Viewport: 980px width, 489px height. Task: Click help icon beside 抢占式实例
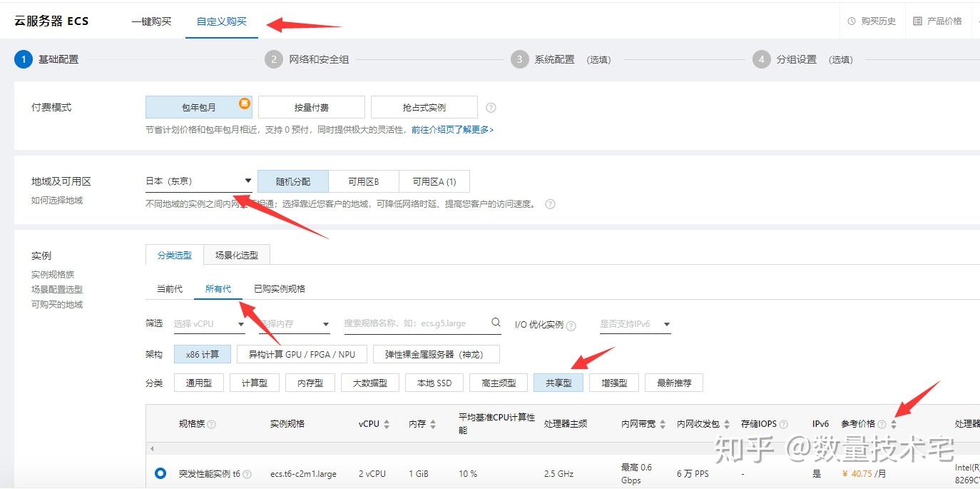click(491, 108)
